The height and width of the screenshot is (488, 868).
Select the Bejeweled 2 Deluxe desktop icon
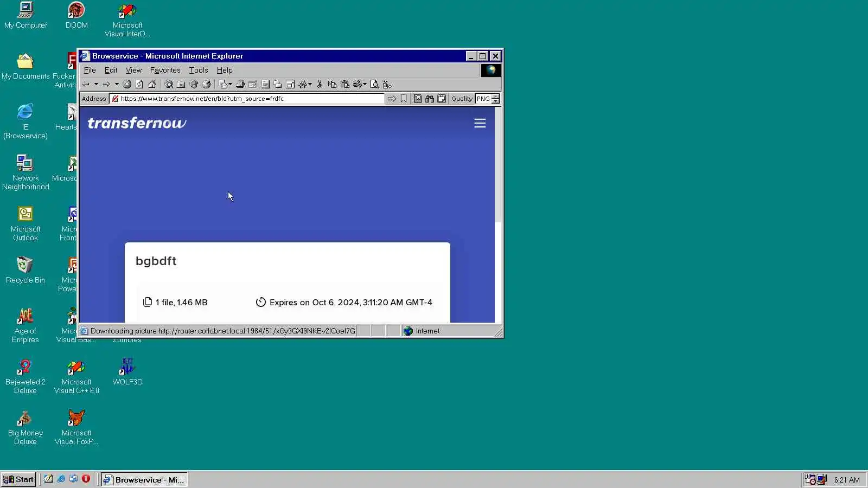coord(25,376)
